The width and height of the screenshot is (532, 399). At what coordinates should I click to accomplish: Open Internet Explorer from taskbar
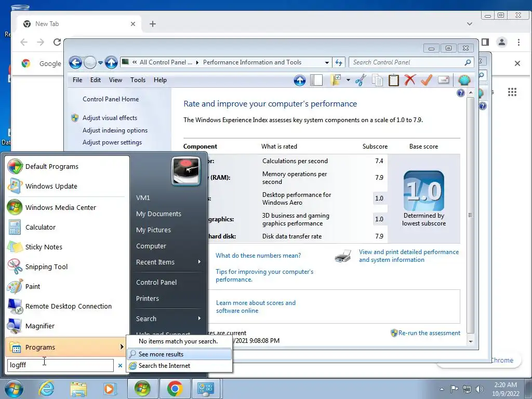(x=46, y=389)
